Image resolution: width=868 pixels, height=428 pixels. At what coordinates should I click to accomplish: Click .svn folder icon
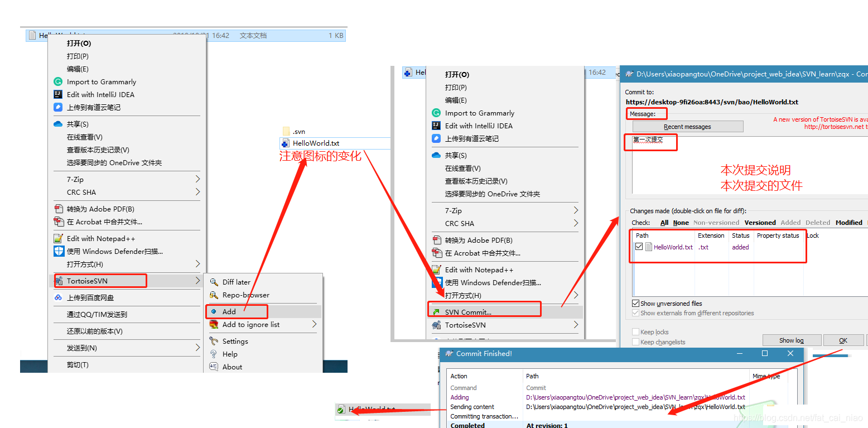[x=286, y=131]
